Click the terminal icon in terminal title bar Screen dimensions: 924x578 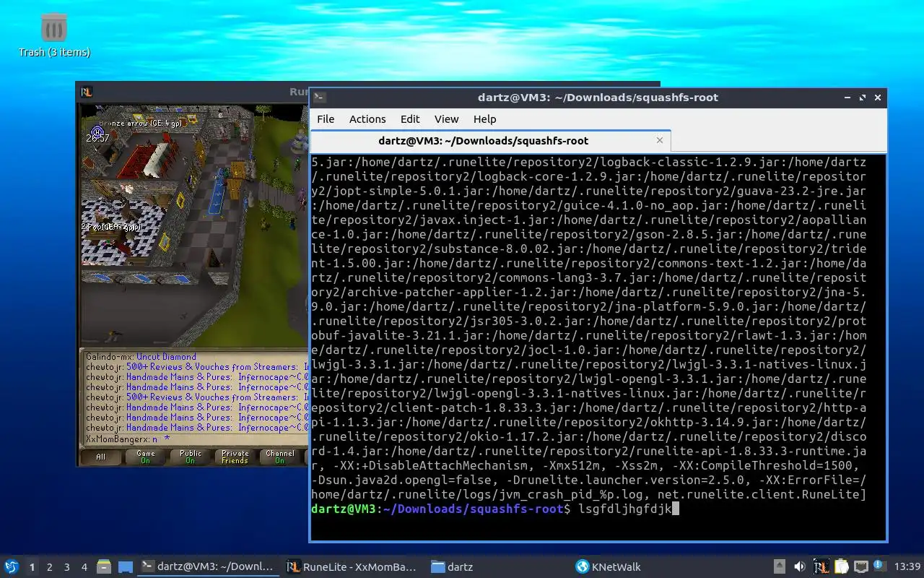click(320, 98)
